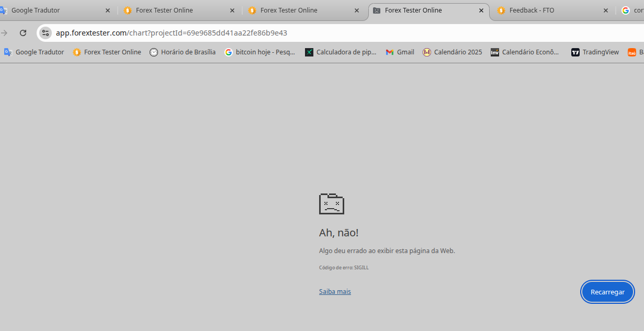This screenshot has width=644, height=331.
Task: Open Calculadora de pip bookmark
Action: coord(341,52)
